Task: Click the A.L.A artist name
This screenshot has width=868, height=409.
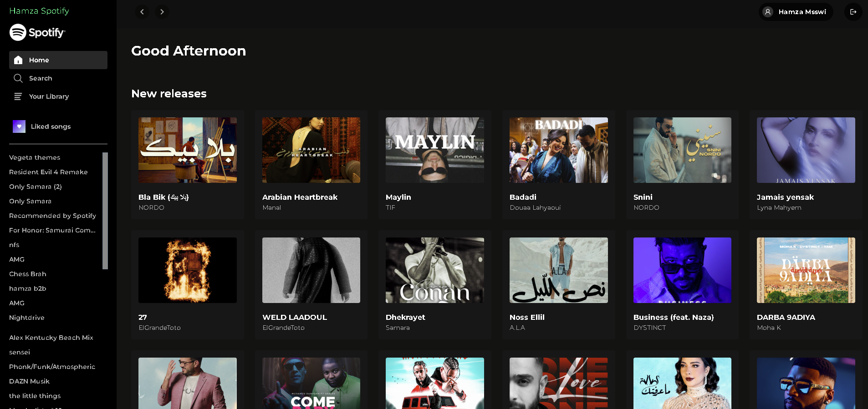Action: [x=517, y=328]
